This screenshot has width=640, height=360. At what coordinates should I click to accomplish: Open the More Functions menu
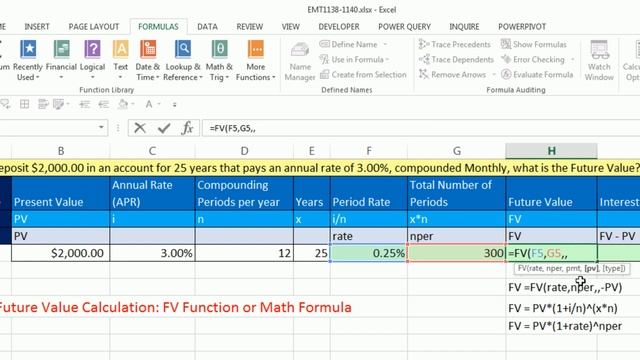256,60
